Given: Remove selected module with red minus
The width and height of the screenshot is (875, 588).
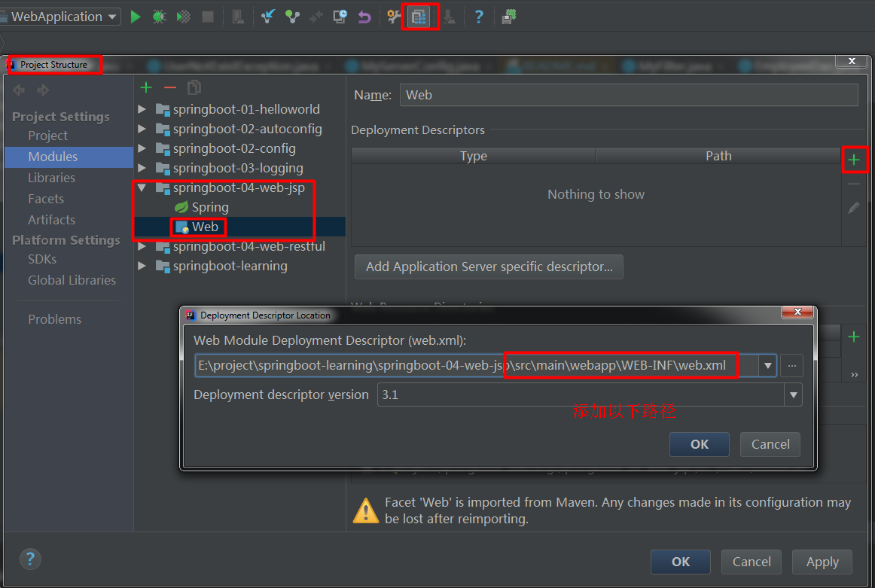Looking at the screenshot, I should tap(170, 87).
